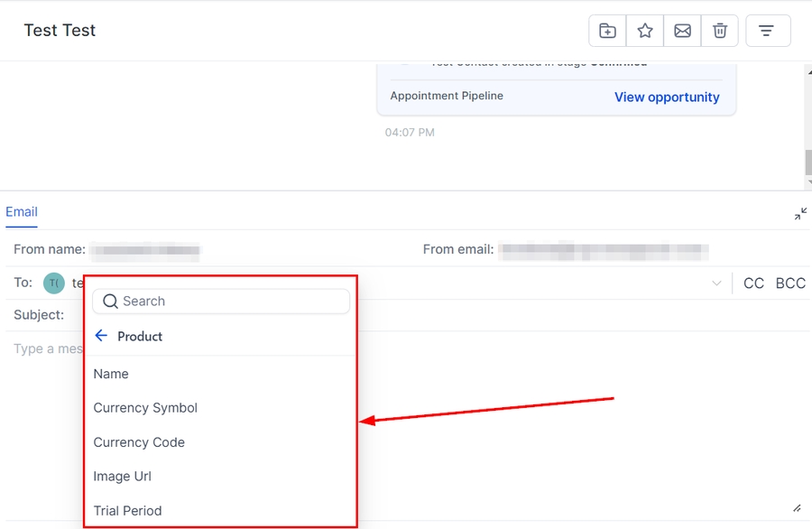The height and width of the screenshot is (529, 812).
Task: Pick Currency Code from the list
Action: click(139, 442)
